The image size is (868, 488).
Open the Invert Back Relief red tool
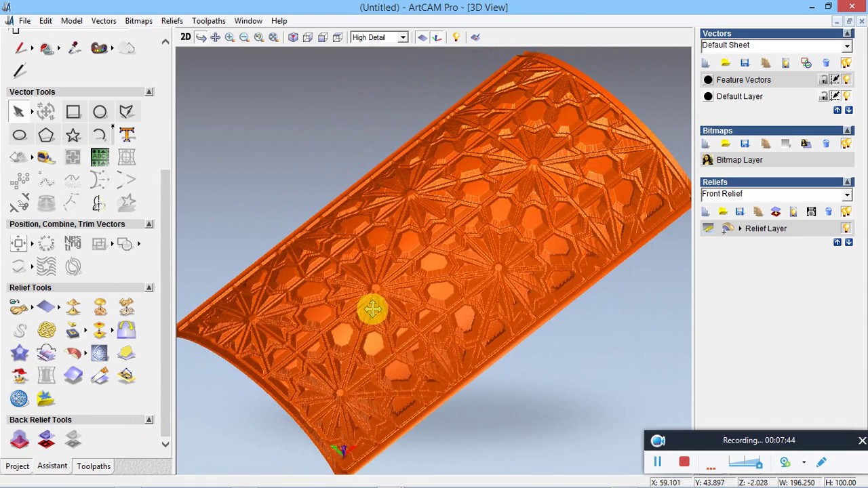click(x=46, y=441)
